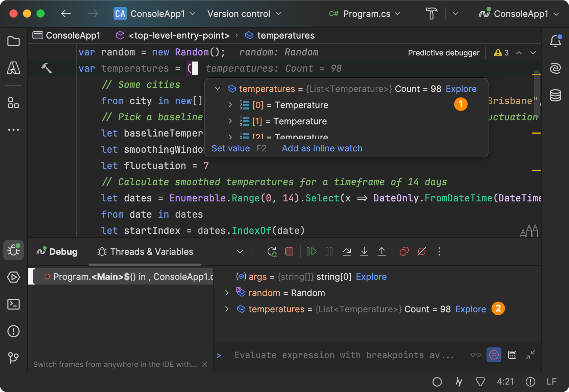The image size is (569, 392).
Task: Select the Program.<Main>$() stack frame
Action: [x=121, y=277]
